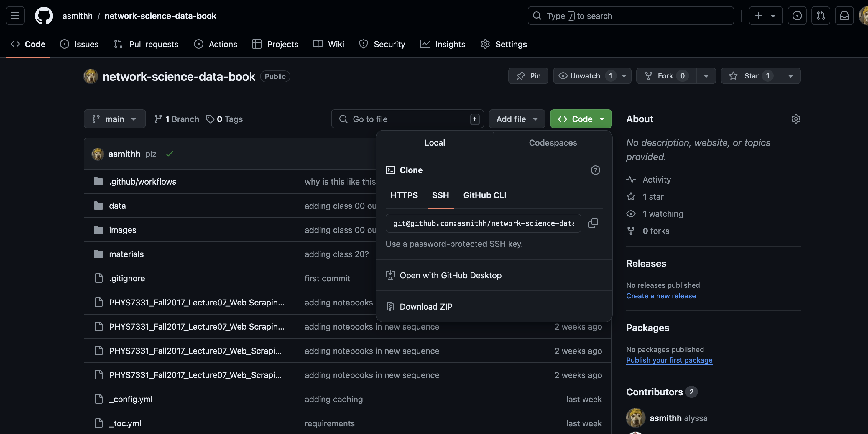
Task: Open the 0 forks link
Action: click(648, 231)
